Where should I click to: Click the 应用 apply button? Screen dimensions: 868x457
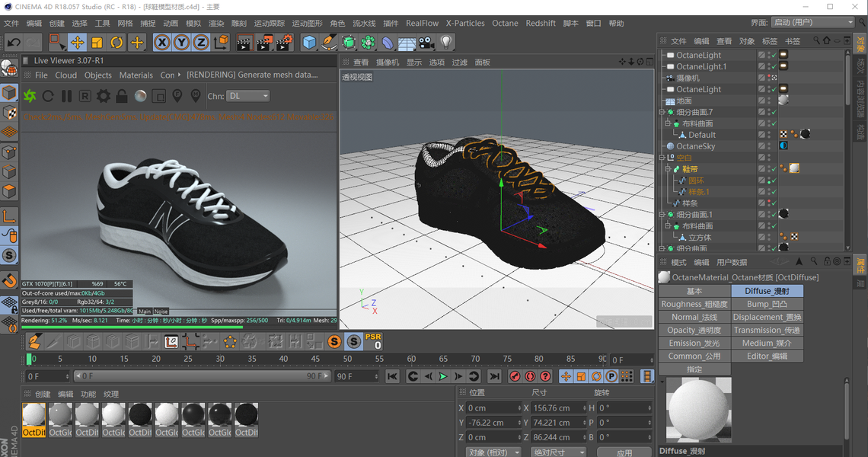pos(624,452)
